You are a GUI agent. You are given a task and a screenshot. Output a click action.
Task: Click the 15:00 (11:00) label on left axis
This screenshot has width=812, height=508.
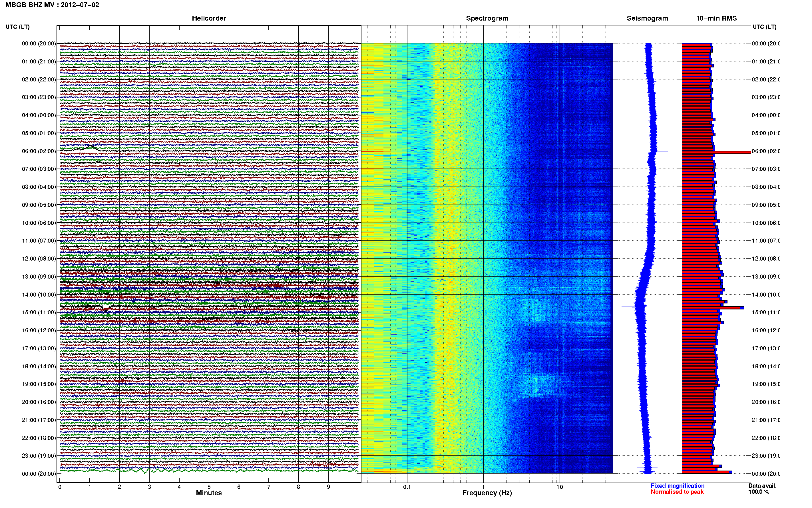click(39, 312)
